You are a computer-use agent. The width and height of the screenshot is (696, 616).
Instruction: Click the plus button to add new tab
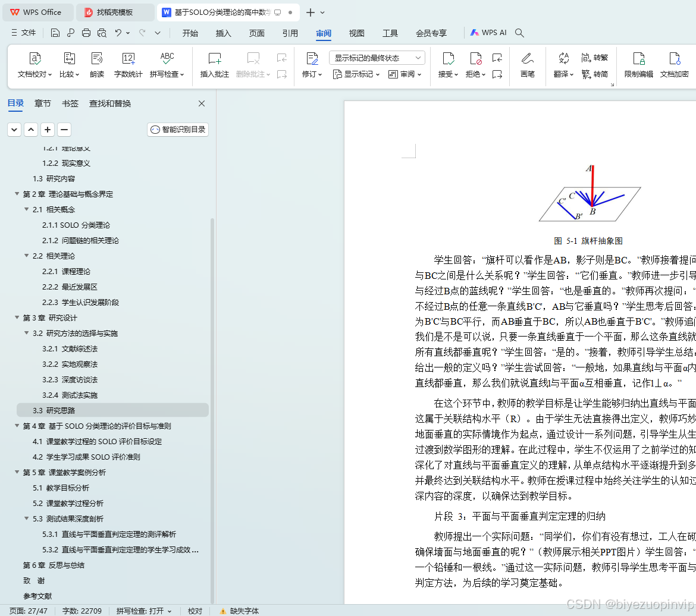click(311, 12)
